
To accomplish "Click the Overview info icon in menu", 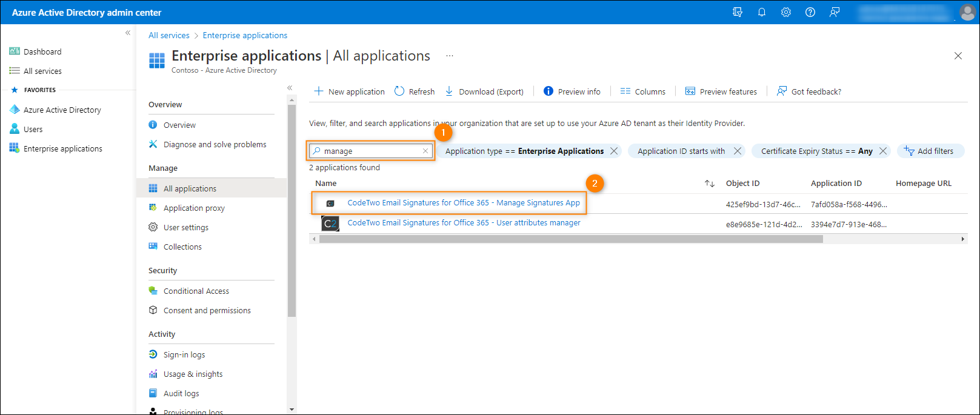I will tap(153, 125).
